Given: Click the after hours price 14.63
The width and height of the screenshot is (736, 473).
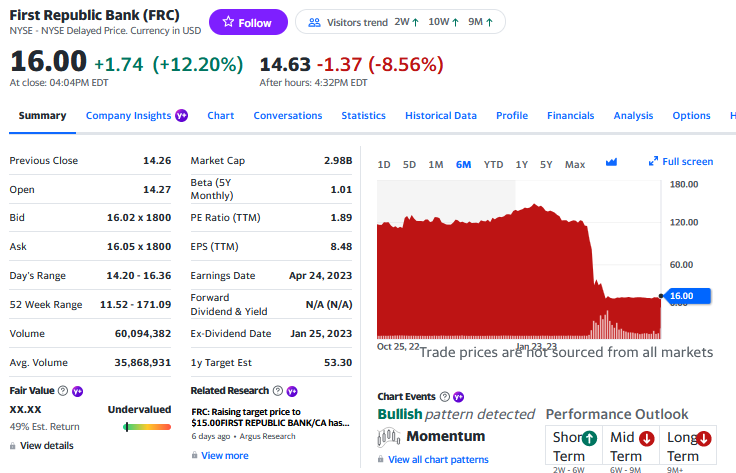Looking at the screenshot, I should pos(285,65).
